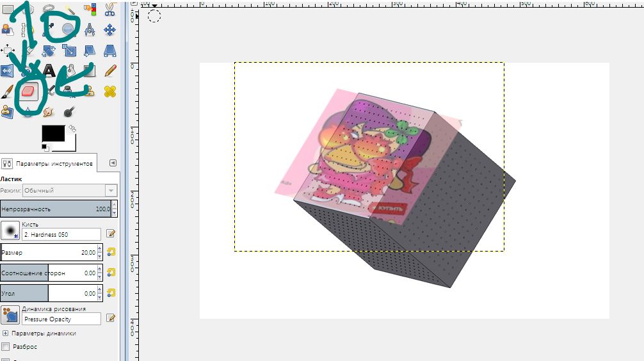Screen dimensions: 644x361
Task: Adjust the Соотношение сторон stepper arrows
Action: tap(99, 273)
